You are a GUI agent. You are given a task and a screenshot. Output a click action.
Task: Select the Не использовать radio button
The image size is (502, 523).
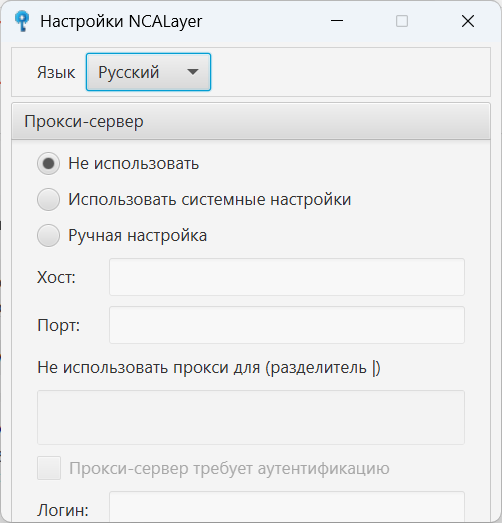[48, 163]
